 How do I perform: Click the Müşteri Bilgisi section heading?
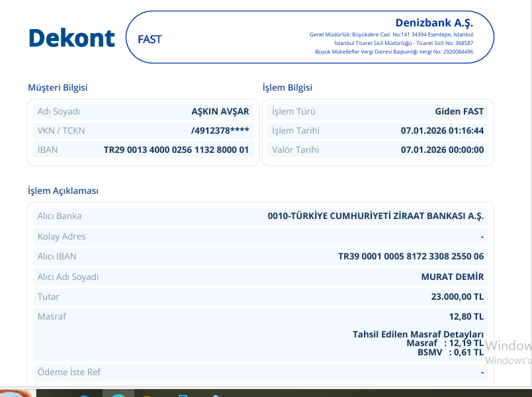58,87
